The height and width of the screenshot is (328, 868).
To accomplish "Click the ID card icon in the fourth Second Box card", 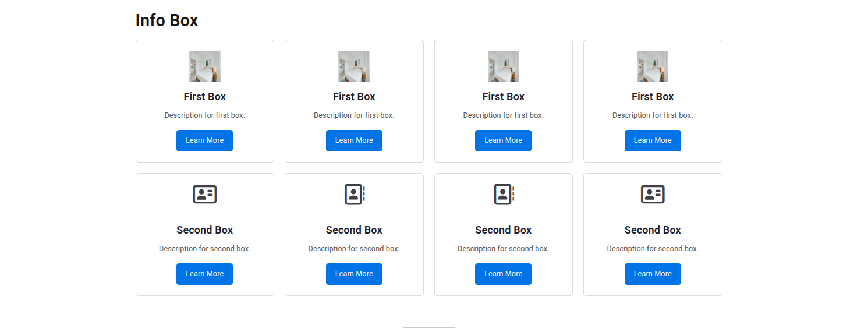I will click(653, 195).
